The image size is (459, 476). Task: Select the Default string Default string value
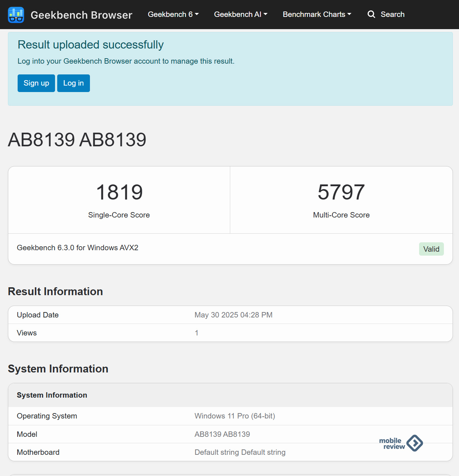240,452
